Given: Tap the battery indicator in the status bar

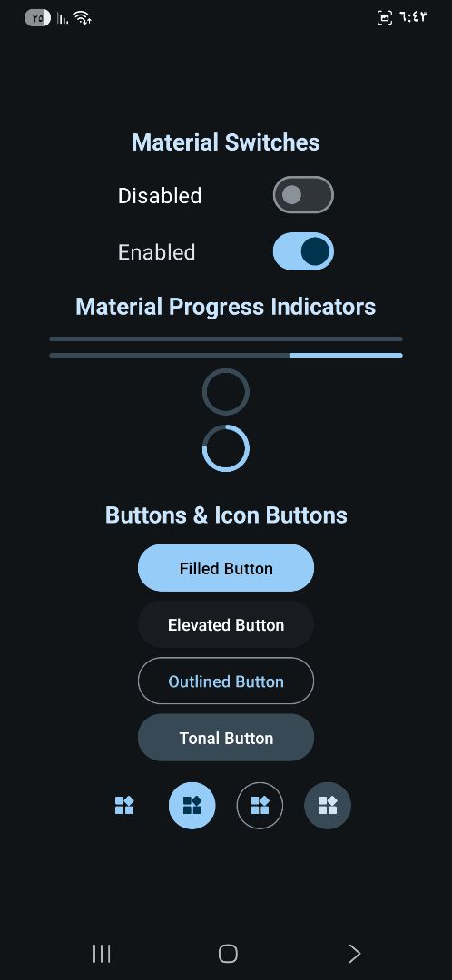Looking at the screenshot, I should (x=37, y=18).
